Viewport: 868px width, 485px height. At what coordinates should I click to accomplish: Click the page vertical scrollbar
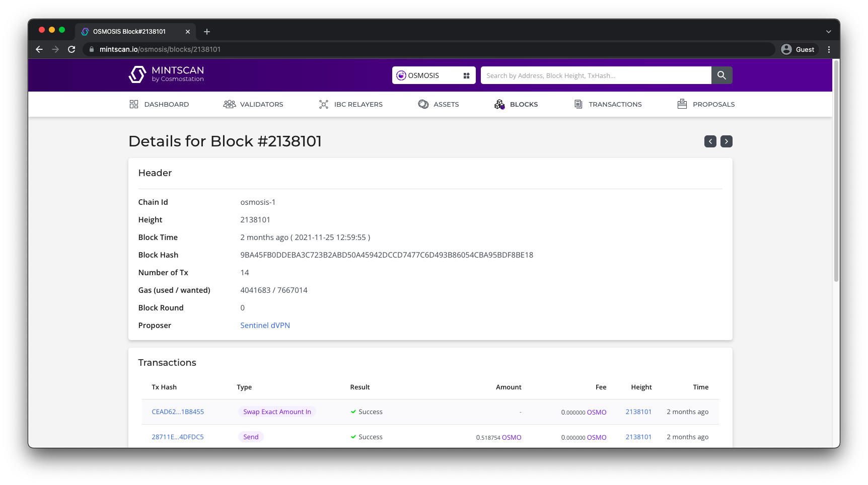pyautogui.click(x=836, y=171)
